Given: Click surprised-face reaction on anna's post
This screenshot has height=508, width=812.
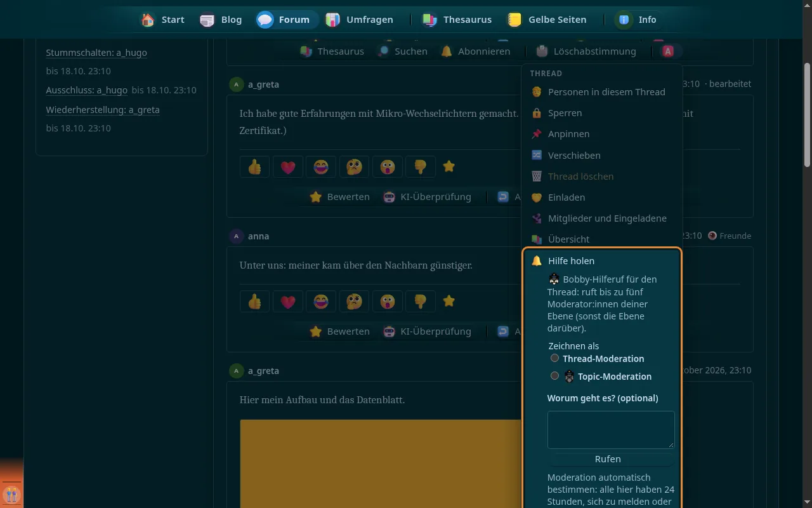Looking at the screenshot, I should point(387,302).
